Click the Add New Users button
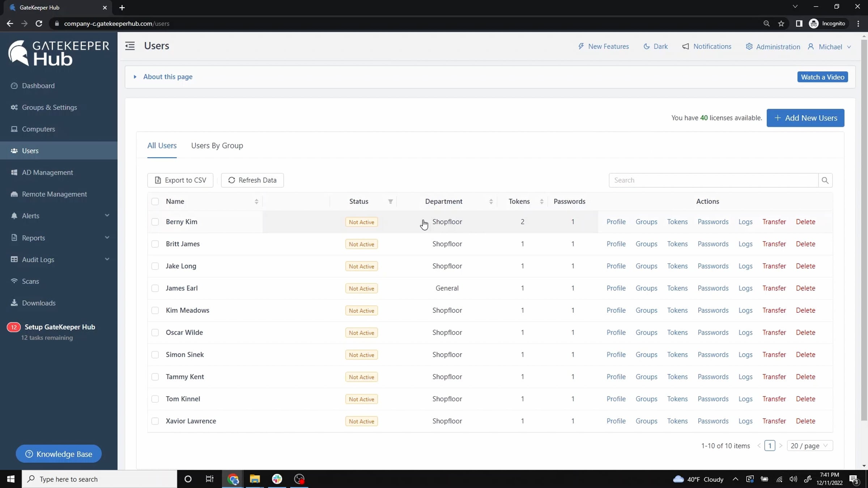 point(805,118)
